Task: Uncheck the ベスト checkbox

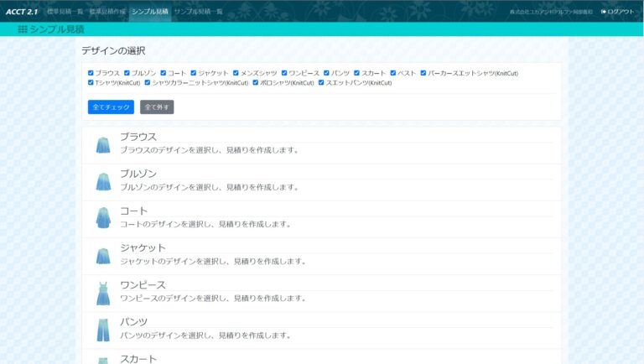Action: pos(393,73)
